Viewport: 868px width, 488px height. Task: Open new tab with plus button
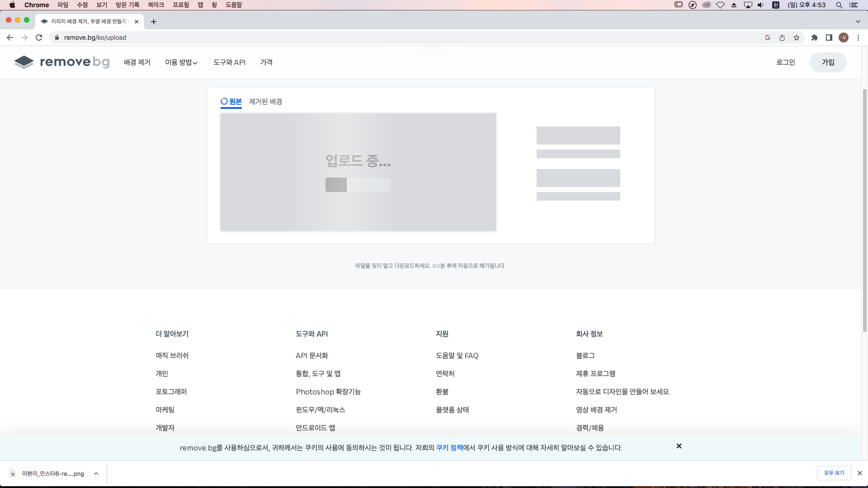pos(154,22)
